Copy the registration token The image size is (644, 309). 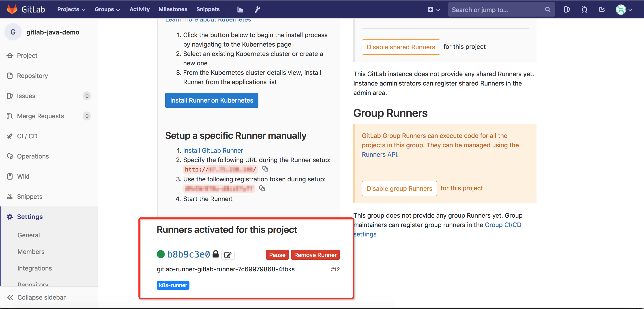click(x=262, y=189)
